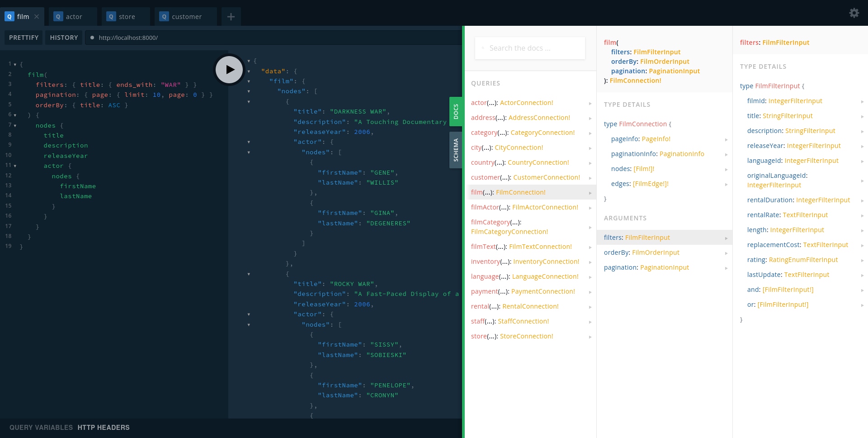Open the DOCS side panel
This screenshot has height=438, width=868.
456,112
